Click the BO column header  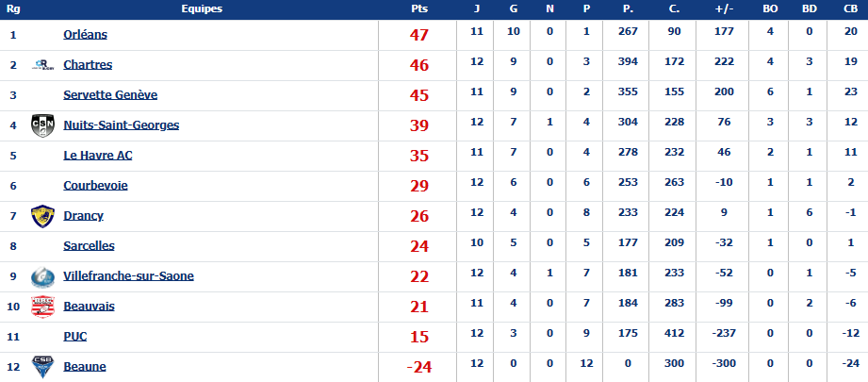(x=770, y=8)
